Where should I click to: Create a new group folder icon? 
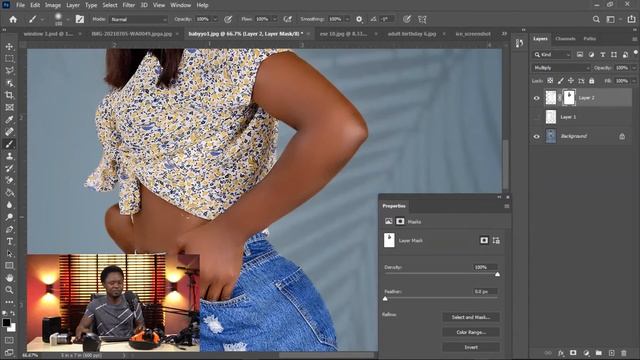[x=599, y=353]
